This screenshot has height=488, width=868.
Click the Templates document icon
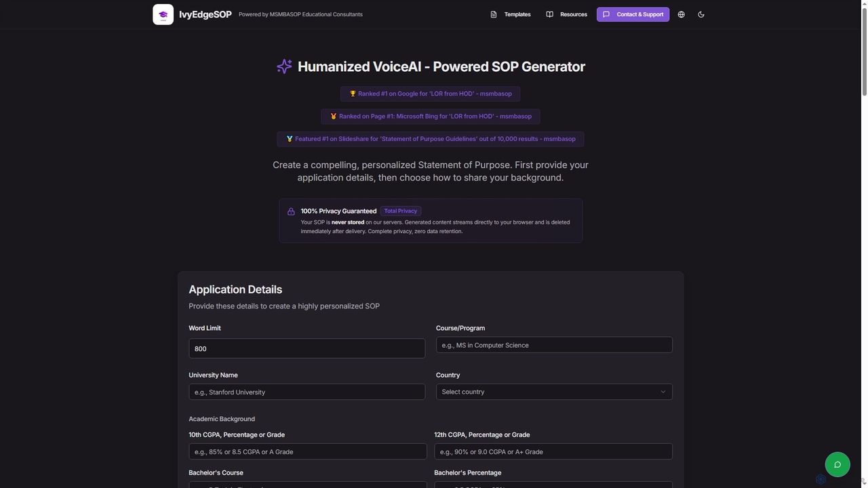pyautogui.click(x=494, y=14)
